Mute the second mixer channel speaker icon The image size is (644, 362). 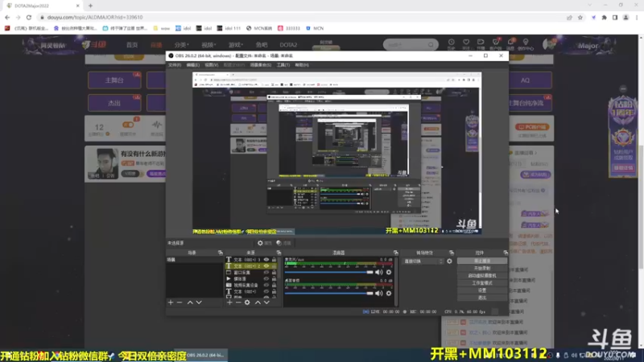(x=378, y=294)
